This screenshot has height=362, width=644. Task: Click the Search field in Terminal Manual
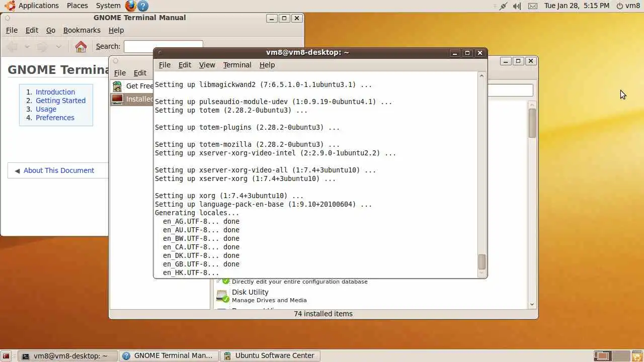(164, 46)
